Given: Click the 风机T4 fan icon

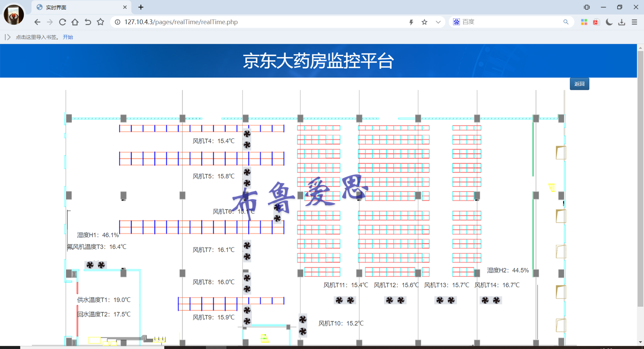Looking at the screenshot, I should pos(247,140).
